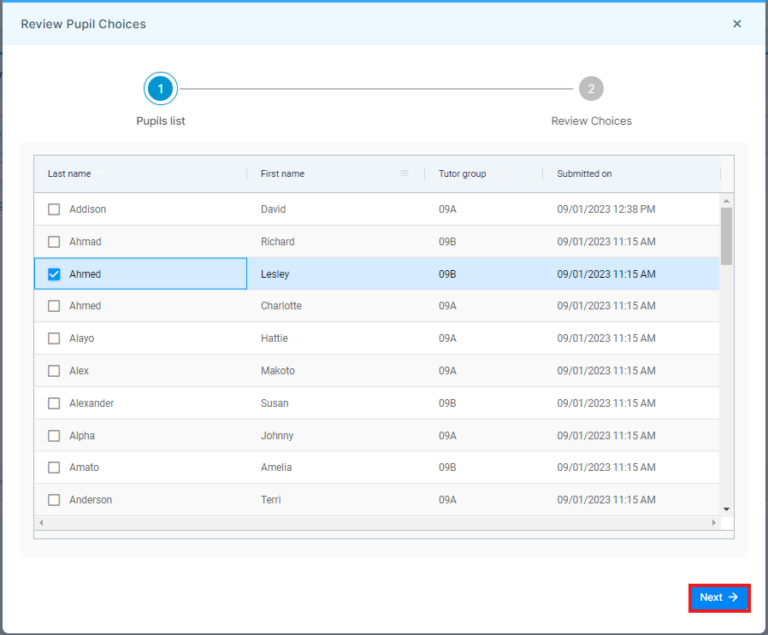Image resolution: width=768 pixels, height=635 pixels.
Task: Check the box for Ahmed Charlotte
Action: point(54,306)
